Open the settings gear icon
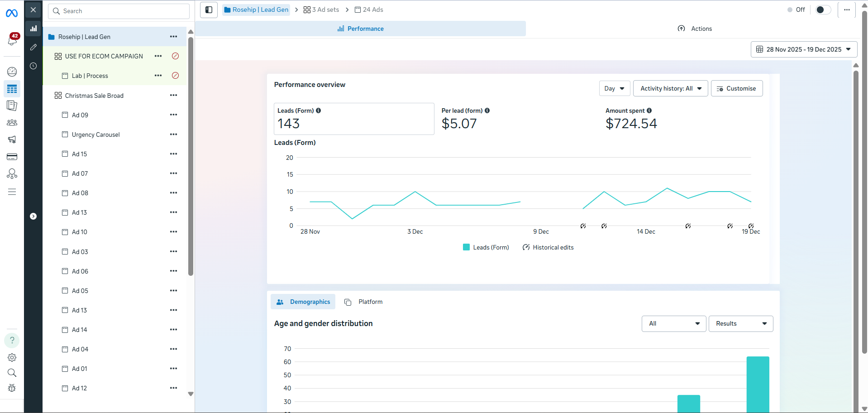Screen dimensions: 868x413 point(12,357)
